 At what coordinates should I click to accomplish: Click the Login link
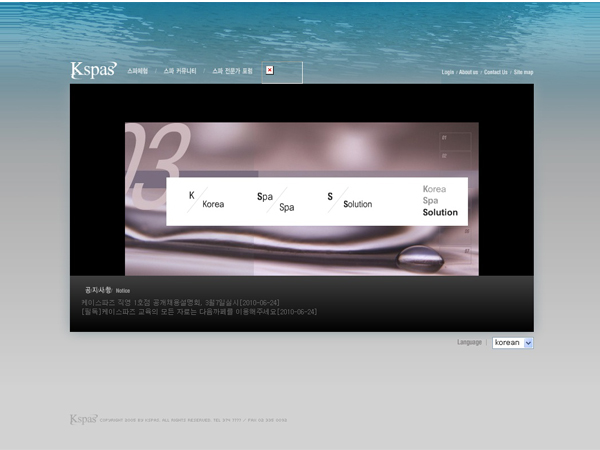pos(447,73)
